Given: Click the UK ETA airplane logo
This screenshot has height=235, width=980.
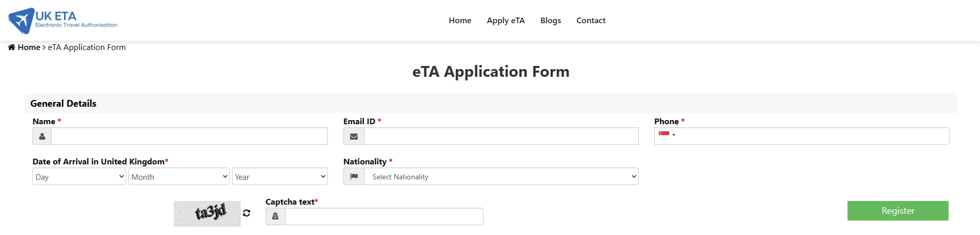Looking at the screenshot, I should point(22,21).
